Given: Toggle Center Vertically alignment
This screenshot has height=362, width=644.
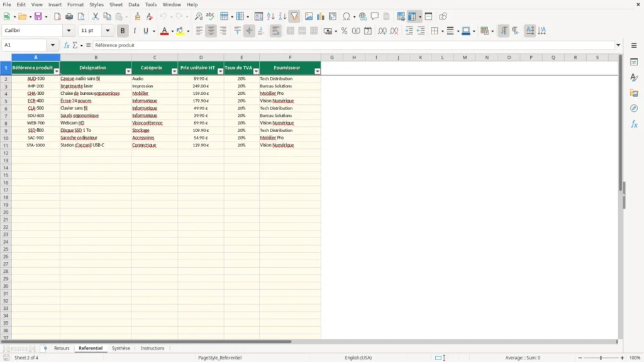Looking at the screenshot, I should [x=249, y=31].
